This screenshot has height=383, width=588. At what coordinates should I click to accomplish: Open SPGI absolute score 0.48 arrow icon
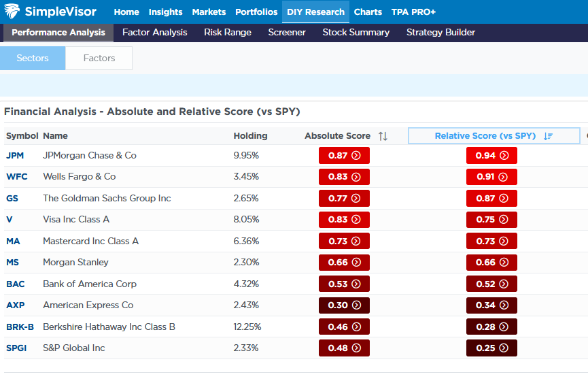(357, 348)
